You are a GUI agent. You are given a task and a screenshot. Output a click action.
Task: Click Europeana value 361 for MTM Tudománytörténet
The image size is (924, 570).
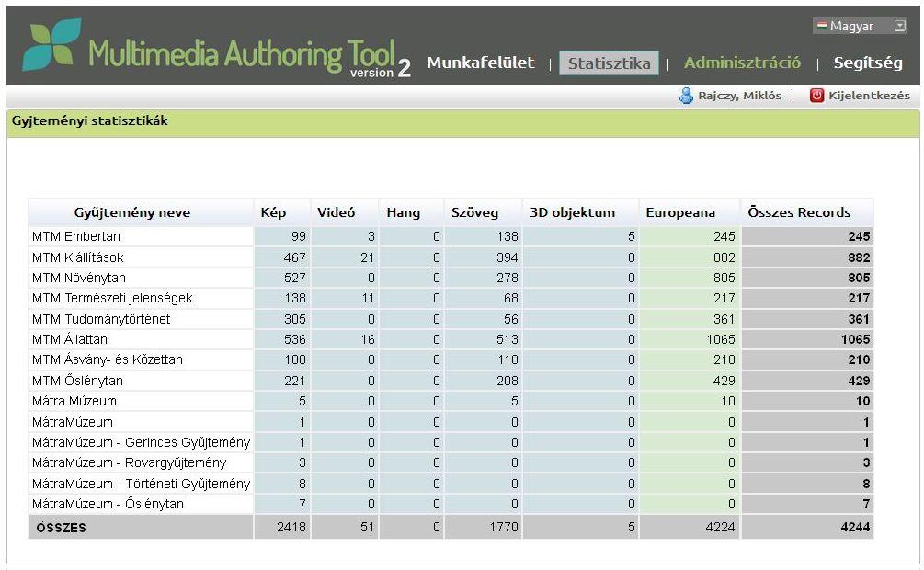(x=724, y=319)
